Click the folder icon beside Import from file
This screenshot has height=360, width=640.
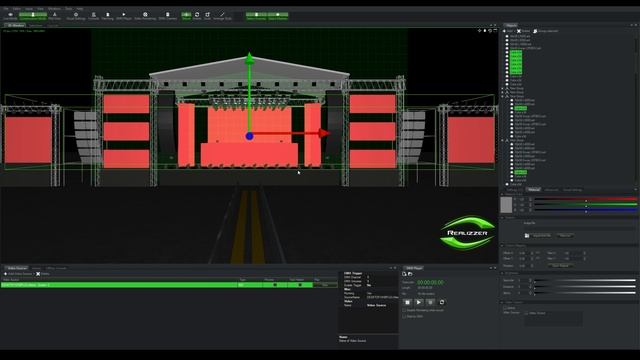pyautogui.click(x=527, y=236)
